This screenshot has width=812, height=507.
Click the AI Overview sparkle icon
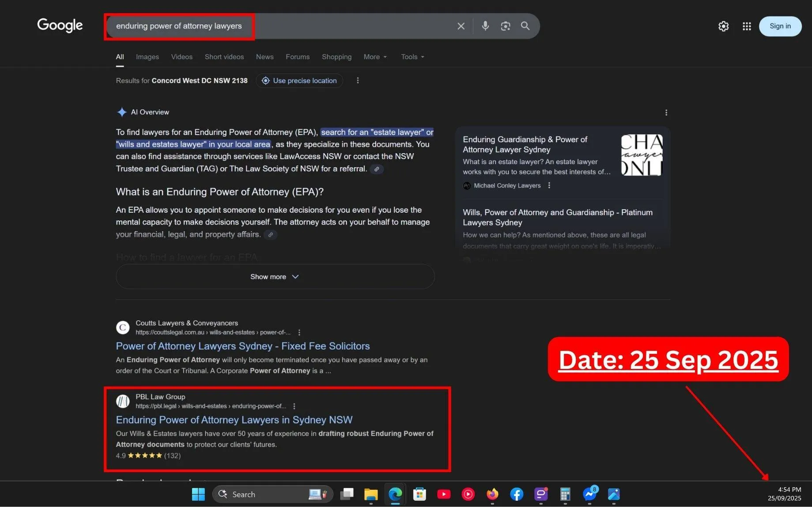coord(121,112)
